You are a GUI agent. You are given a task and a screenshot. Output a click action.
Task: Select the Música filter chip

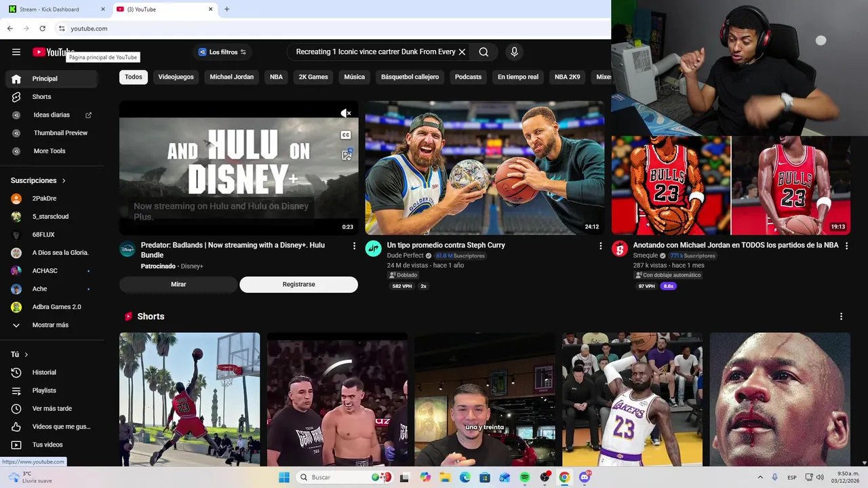click(354, 77)
